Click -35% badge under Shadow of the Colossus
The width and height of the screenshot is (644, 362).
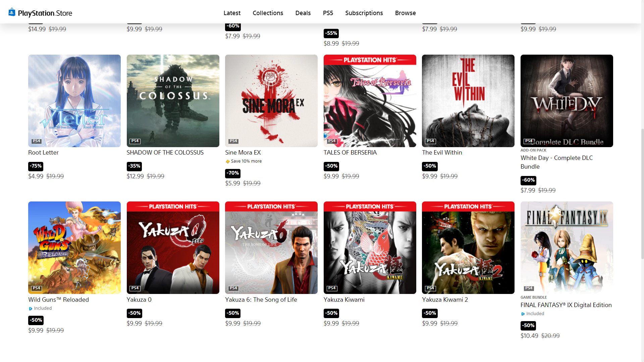(134, 166)
